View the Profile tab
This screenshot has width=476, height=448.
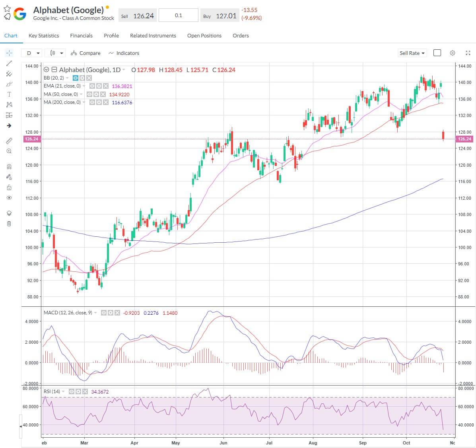(111, 35)
